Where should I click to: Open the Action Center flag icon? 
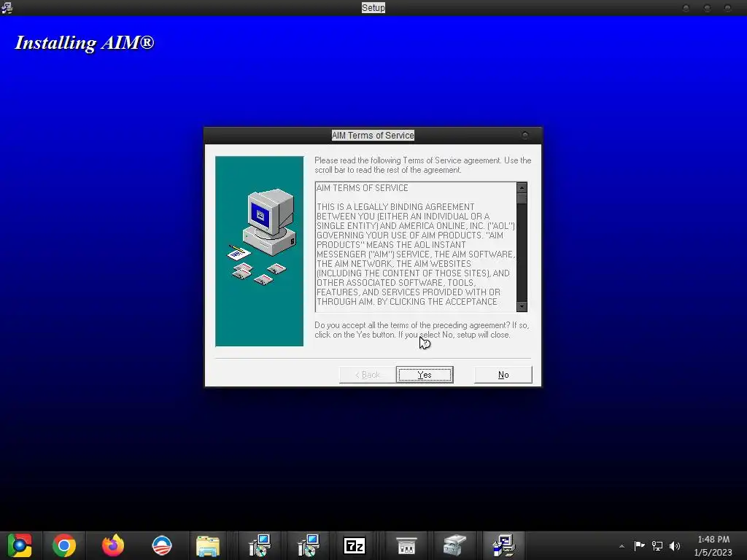pos(639,545)
